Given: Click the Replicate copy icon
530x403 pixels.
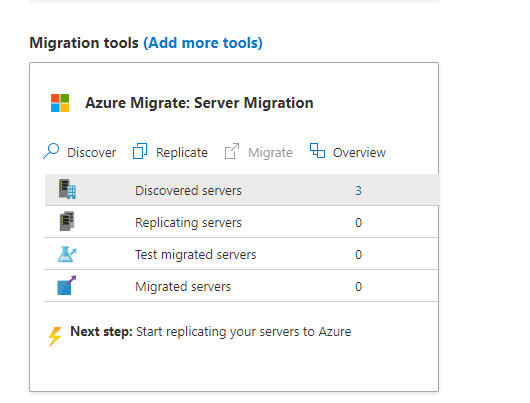Looking at the screenshot, I should tap(140, 151).
